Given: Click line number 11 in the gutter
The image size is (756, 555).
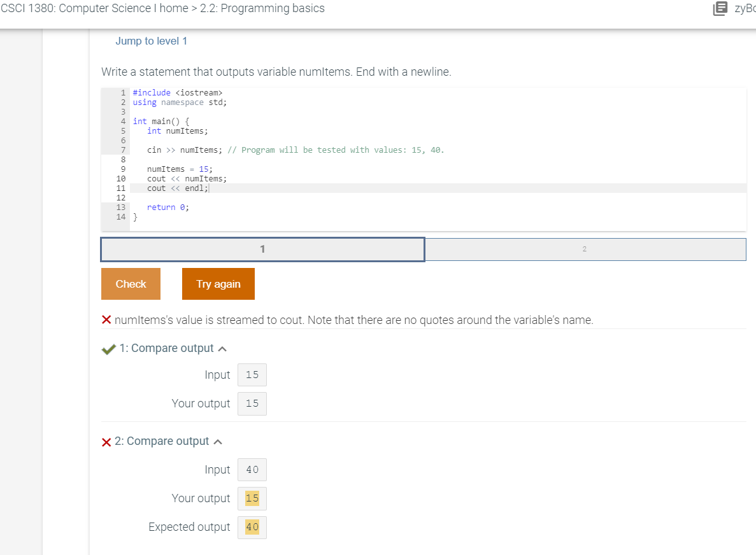Looking at the screenshot, I should point(120,188).
